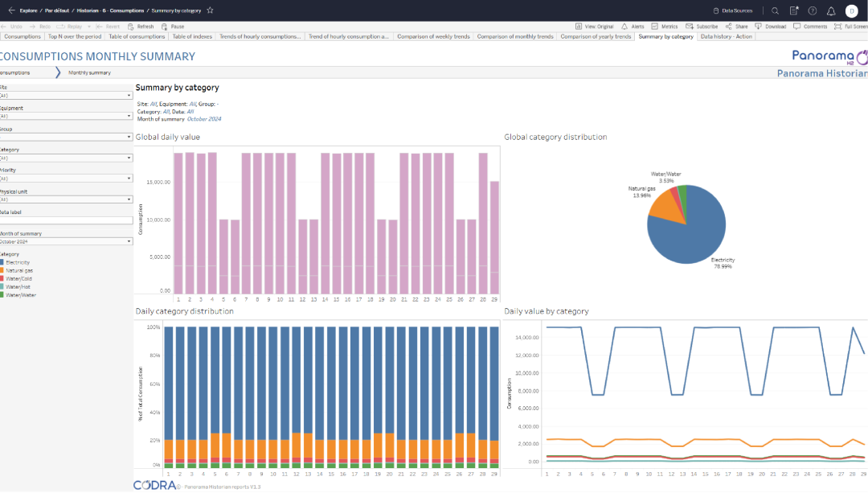Screen dimensions: 868x493
Task: Click Subscribe in the toolbar
Action: coord(701,27)
